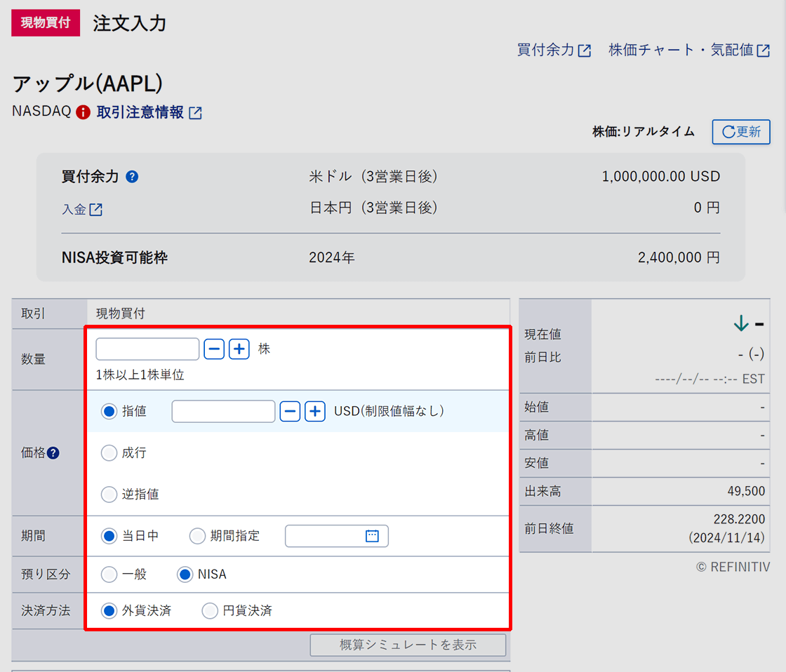Select the 期間指定 radio button
Image resolution: width=786 pixels, height=672 pixels.
click(x=197, y=536)
